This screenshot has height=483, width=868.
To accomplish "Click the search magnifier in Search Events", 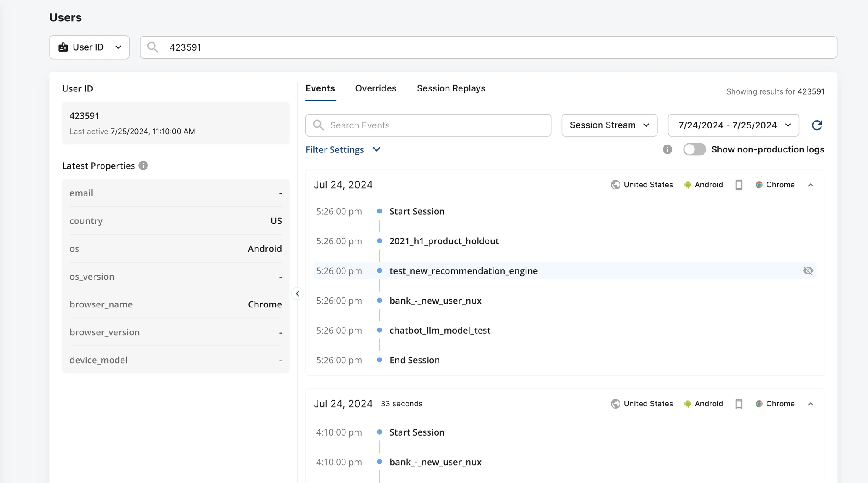I will point(318,125).
